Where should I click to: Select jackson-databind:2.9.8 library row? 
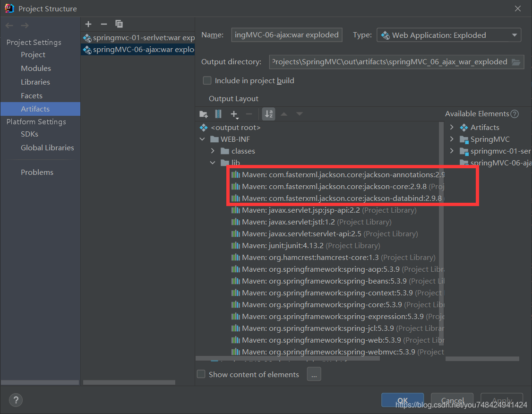(338, 198)
